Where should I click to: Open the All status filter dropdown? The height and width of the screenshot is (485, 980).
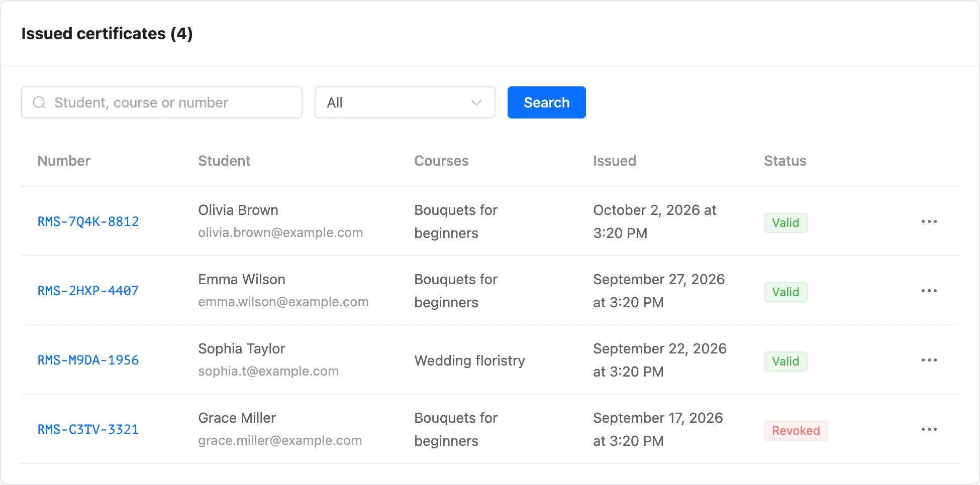pyautogui.click(x=405, y=102)
